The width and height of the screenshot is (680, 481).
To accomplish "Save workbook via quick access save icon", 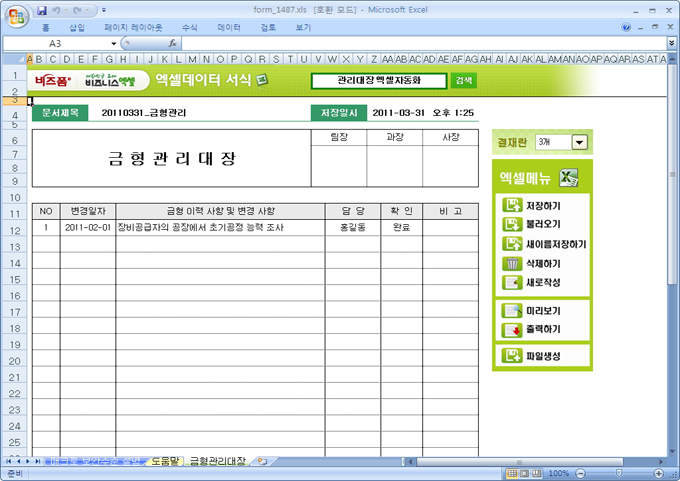I will [x=42, y=10].
